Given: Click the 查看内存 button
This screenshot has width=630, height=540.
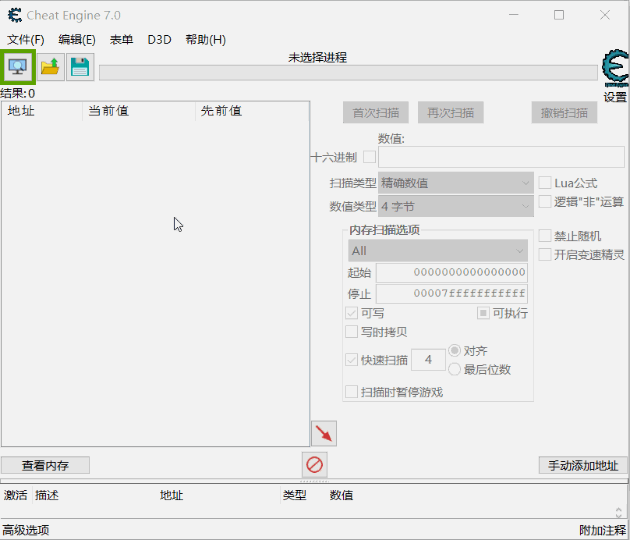Looking at the screenshot, I should tap(45, 465).
